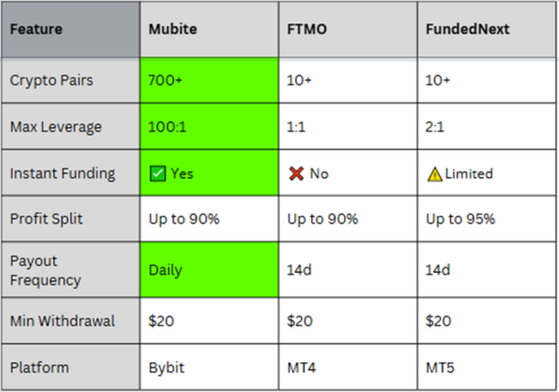Click the Platform row label
This screenshot has width=559, height=392.
[x=71, y=367]
